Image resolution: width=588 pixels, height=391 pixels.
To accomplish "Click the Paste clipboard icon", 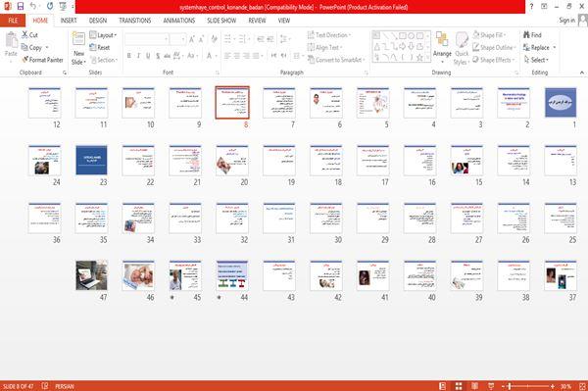I will click(x=11, y=40).
